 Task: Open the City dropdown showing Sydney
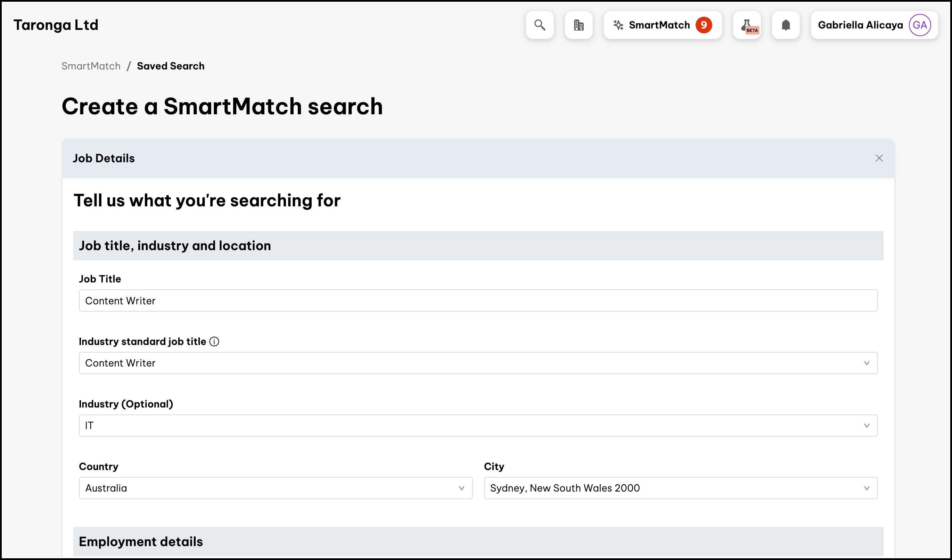click(680, 488)
